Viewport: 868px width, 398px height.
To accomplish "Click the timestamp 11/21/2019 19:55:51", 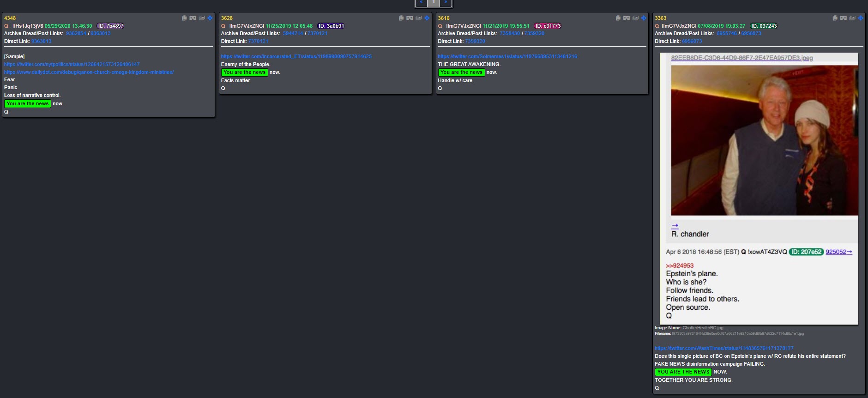I will pyautogui.click(x=506, y=26).
